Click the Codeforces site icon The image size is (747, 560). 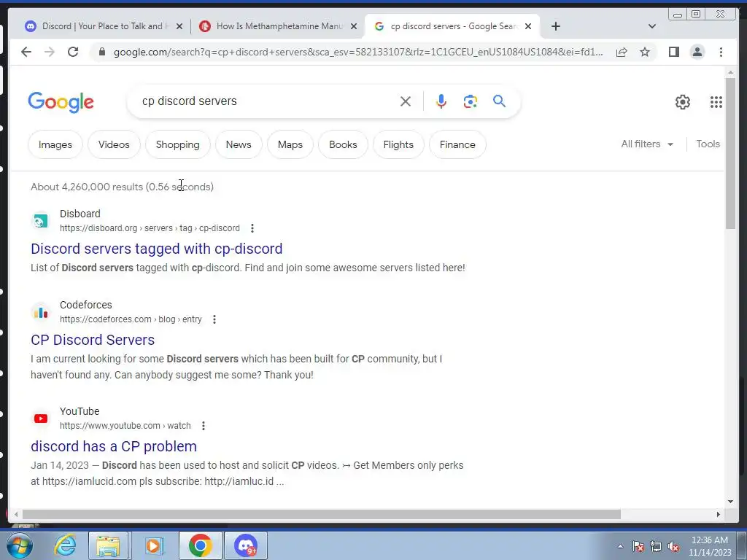point(41,312)
